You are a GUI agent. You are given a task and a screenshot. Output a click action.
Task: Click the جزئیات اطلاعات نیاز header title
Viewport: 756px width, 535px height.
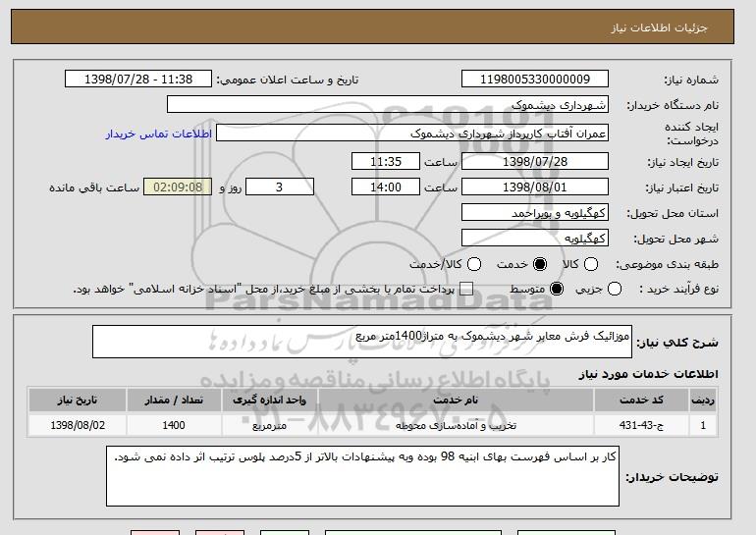click(659, 27)
